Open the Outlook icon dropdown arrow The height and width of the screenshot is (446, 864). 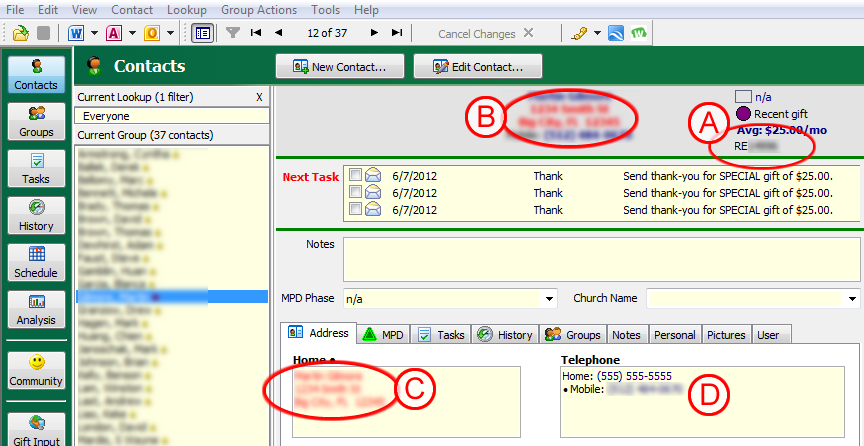click(171, 33)
